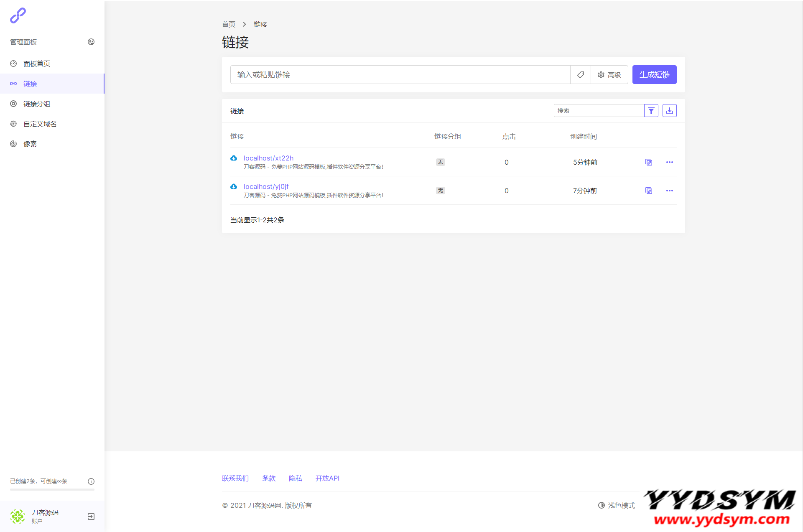803x532 pixels.
Task: Expand 高级 advanced options
Action: click(x=609, y=75)
